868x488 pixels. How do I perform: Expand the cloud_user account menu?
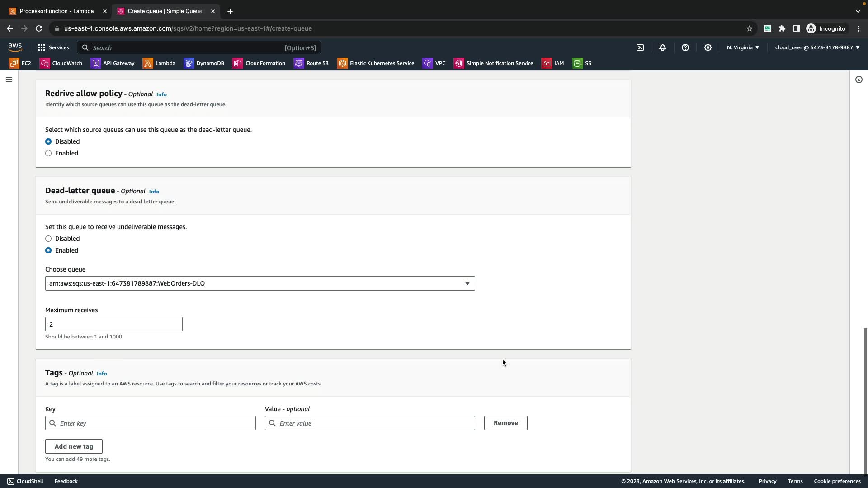[817, 47]
